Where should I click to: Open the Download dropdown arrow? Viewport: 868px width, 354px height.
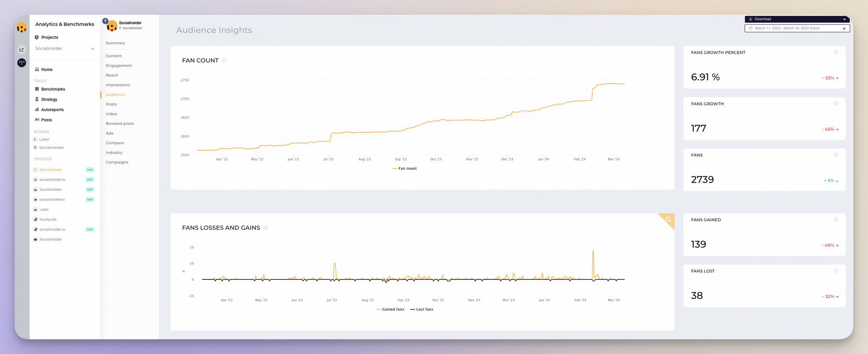tap(844, 19)
